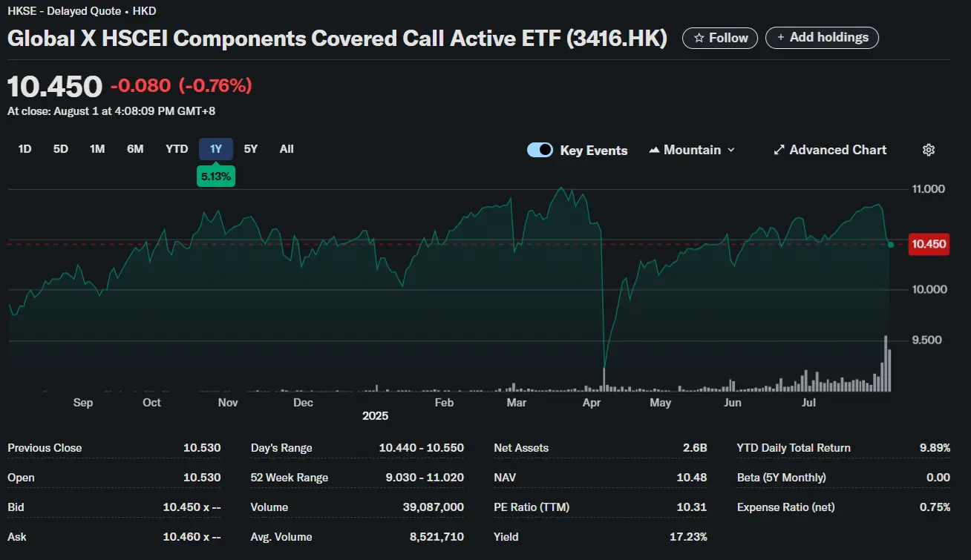This screenshot has height=560, width=971.
Task: Select the 1M time range tab
Action: tap(97, 149)
